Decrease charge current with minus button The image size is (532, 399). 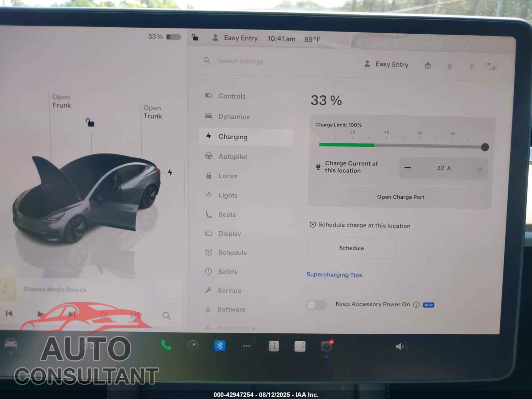[x=408, y=168]
